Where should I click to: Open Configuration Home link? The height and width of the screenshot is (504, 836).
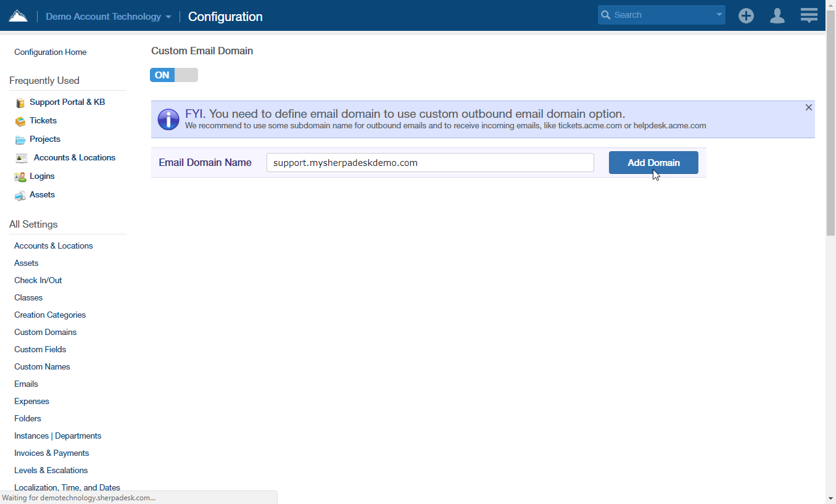50,52
